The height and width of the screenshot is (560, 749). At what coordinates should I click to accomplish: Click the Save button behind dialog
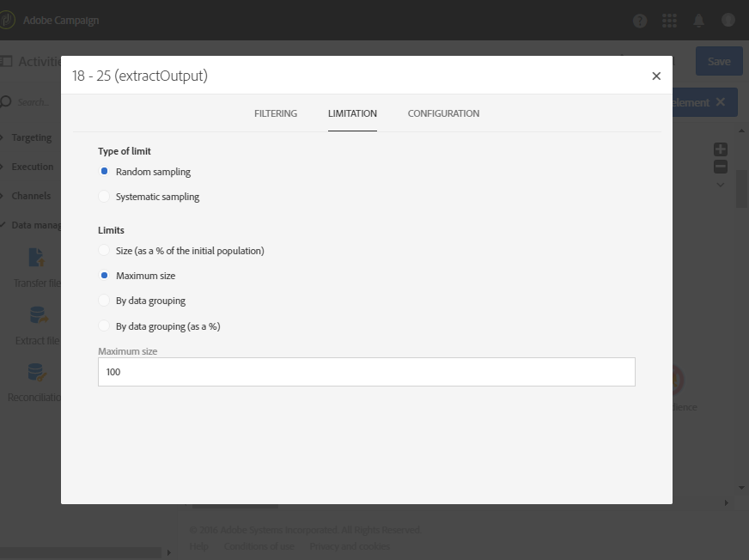[718, 61]
